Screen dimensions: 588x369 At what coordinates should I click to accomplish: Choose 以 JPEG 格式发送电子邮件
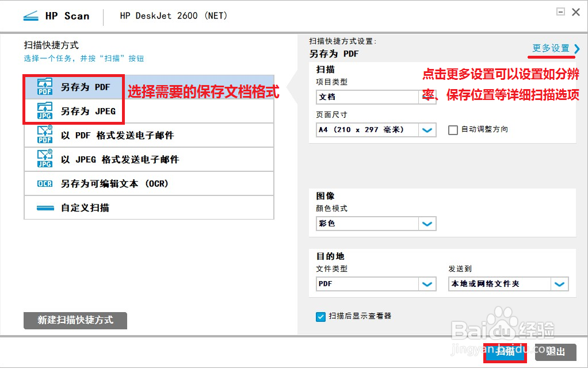[x=149, y=159]
